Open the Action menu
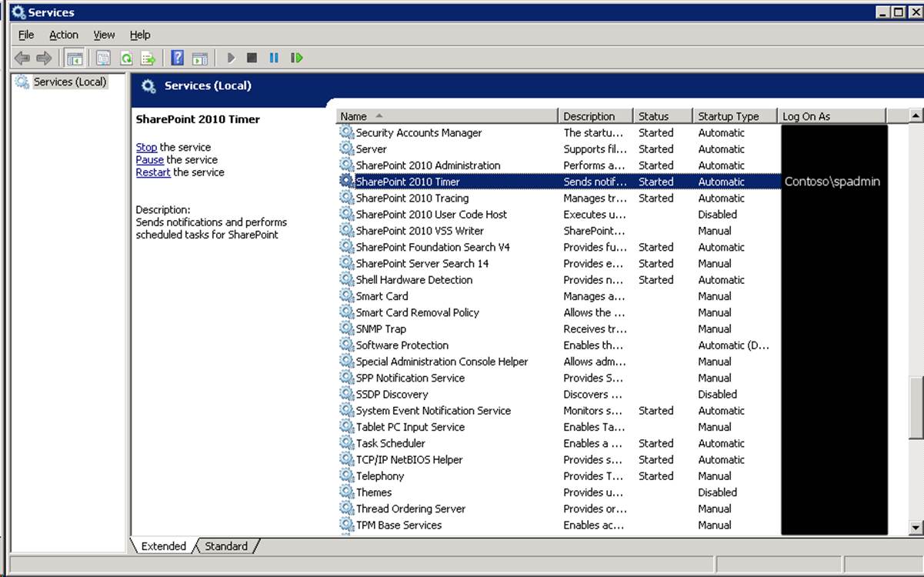924x577 pixels. point(64,35)
